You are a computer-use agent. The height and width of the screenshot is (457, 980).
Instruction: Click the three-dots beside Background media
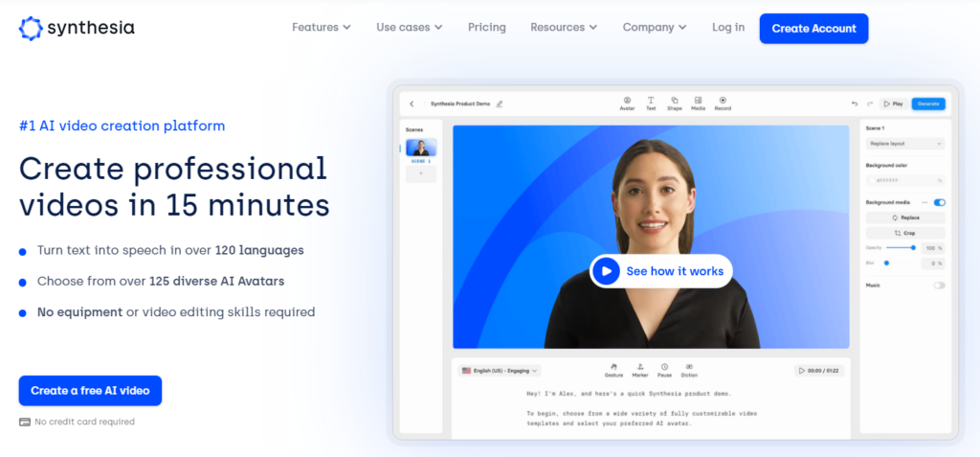coord(924,202)
